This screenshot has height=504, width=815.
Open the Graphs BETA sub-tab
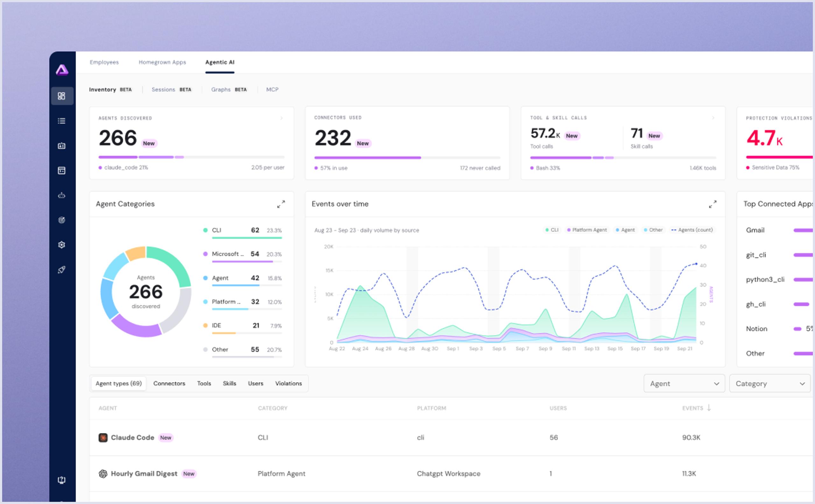(229, 90)
